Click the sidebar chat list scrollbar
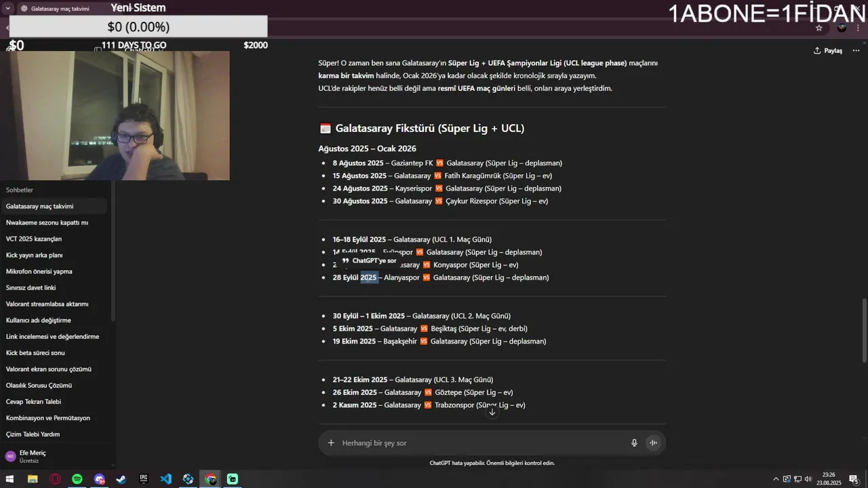Screen dimensions: 868x488 [113, 251]
